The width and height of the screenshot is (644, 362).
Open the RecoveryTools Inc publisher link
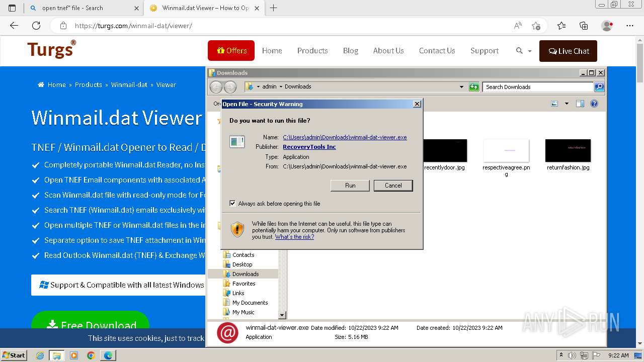pos(309,147)
